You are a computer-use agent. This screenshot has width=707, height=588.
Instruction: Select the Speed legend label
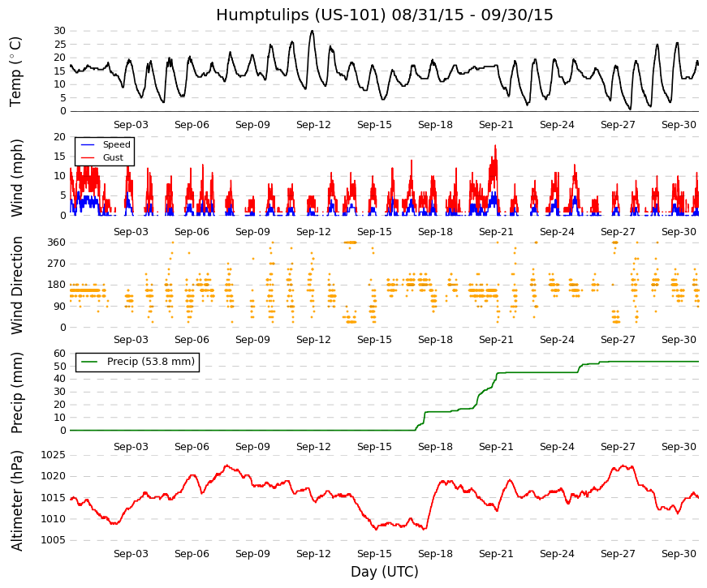[116, 144]
